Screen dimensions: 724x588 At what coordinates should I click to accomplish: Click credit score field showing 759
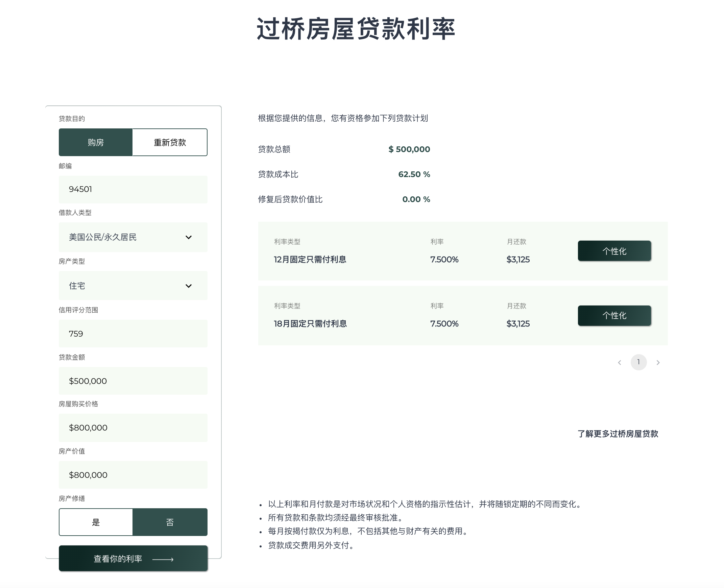133,334
